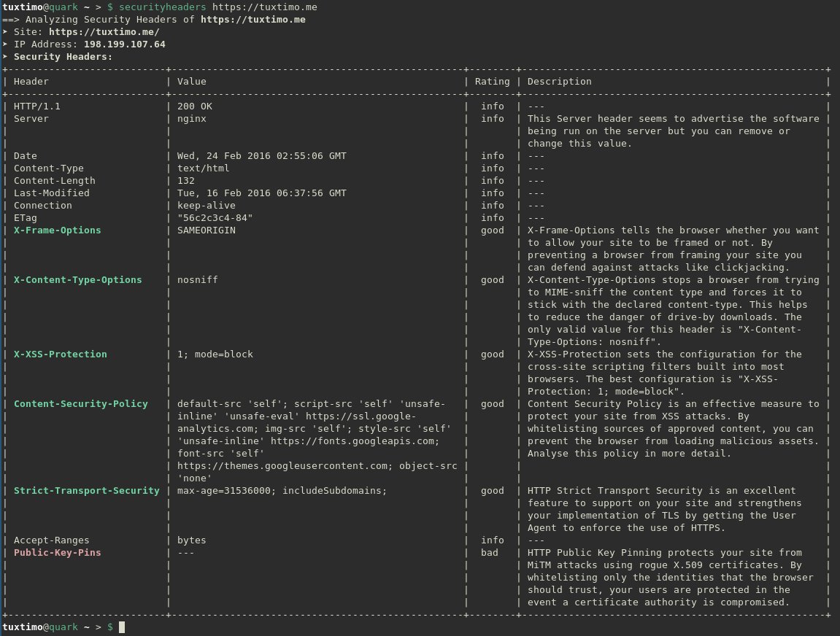Click the 'SAMEORIGIN' value
The width and height of the screenshot is (840, 636).
click(x=207, y=230)
